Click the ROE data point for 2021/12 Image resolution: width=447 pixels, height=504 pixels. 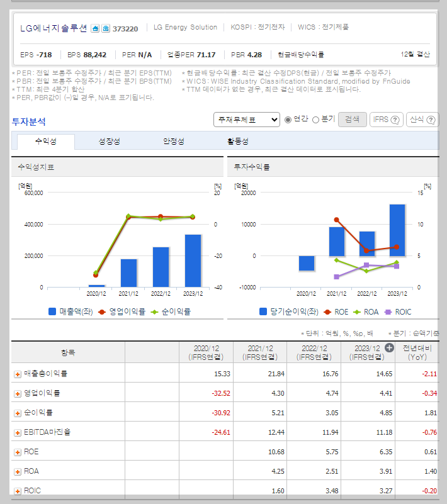tap(336, 220)
